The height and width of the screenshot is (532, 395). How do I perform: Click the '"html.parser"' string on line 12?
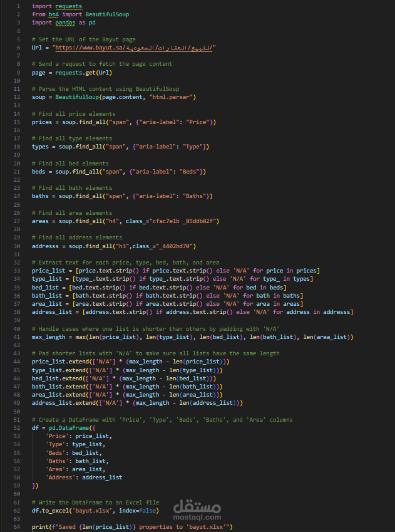[x=171, y=97]
